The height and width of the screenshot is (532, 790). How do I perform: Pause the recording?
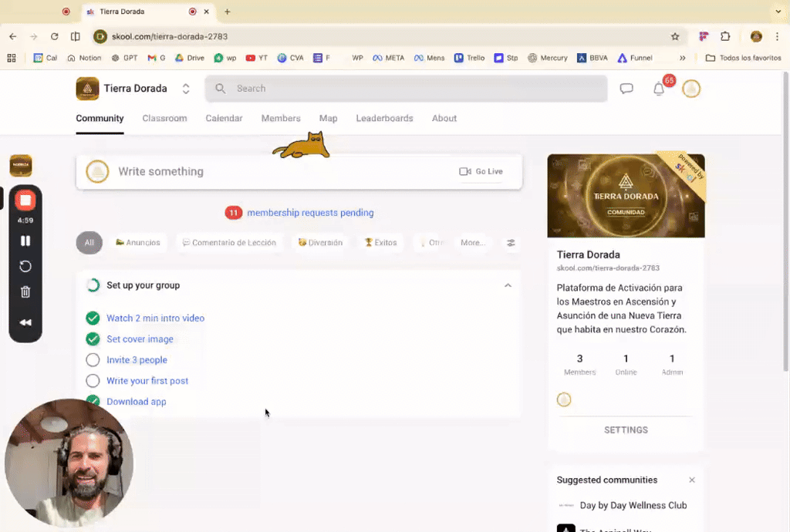25,241
